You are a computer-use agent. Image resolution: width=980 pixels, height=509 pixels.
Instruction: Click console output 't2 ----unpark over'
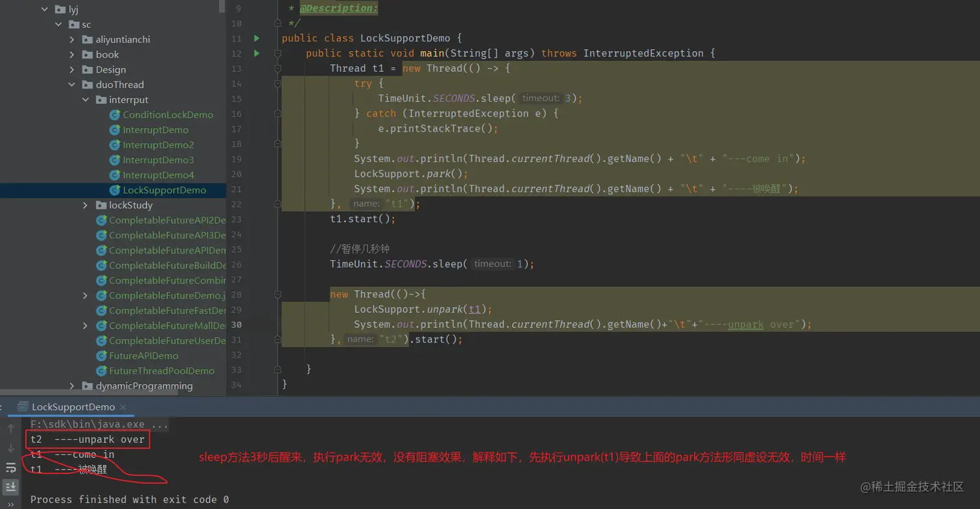click(x=87, y=440)
